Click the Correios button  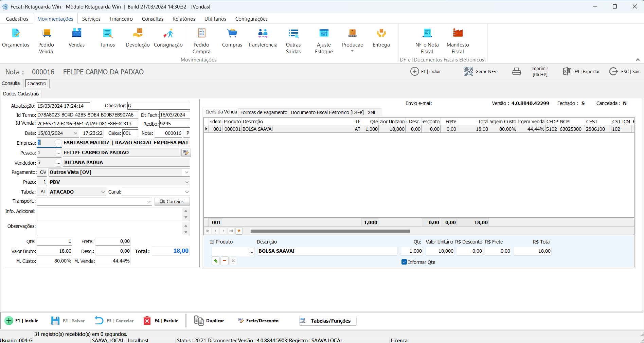172,202
